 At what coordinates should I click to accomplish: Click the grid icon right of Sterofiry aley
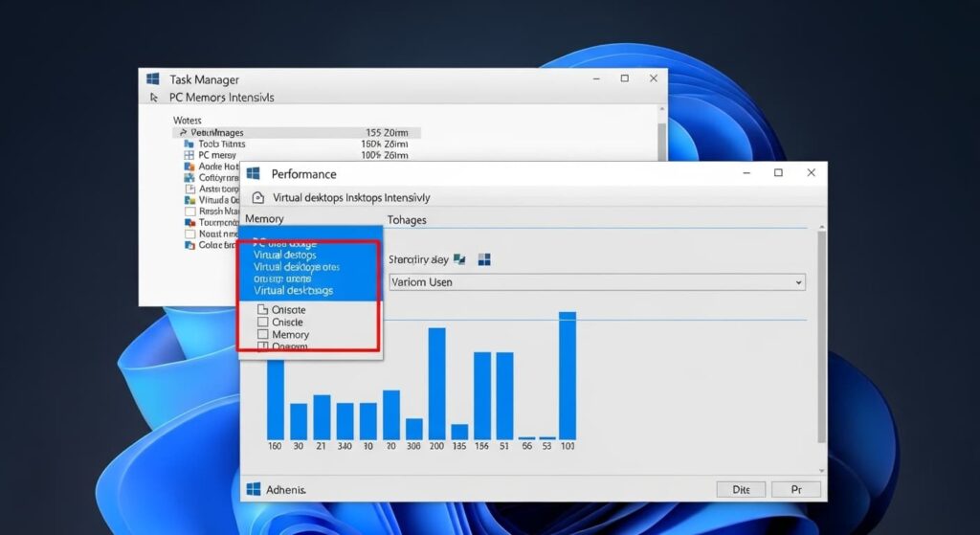coord(484,259)
